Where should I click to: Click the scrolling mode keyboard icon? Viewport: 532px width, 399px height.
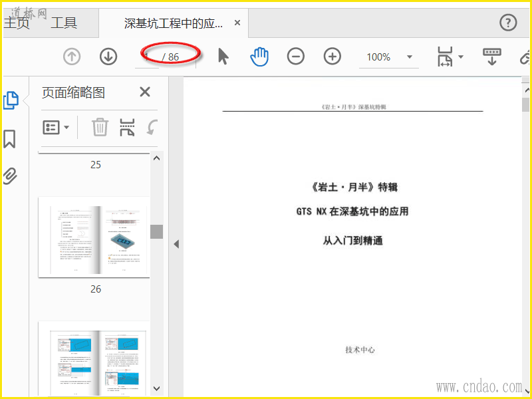492,57
